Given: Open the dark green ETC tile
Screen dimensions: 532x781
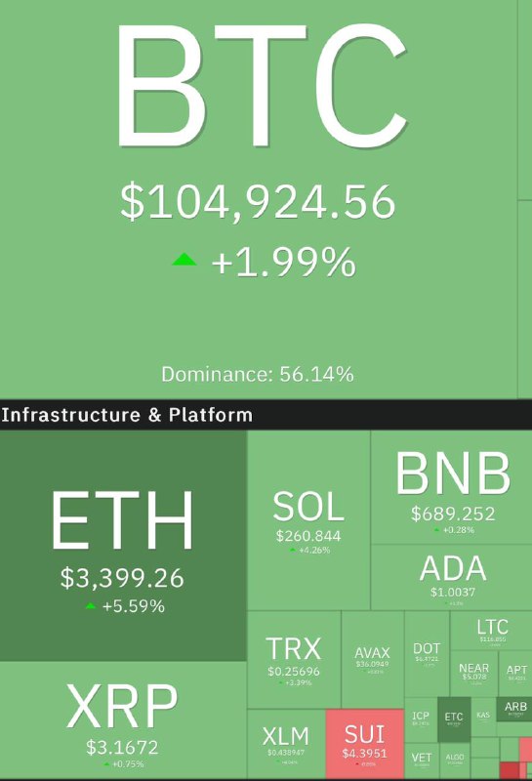Looking at the screenshot, I should (454, 719).
